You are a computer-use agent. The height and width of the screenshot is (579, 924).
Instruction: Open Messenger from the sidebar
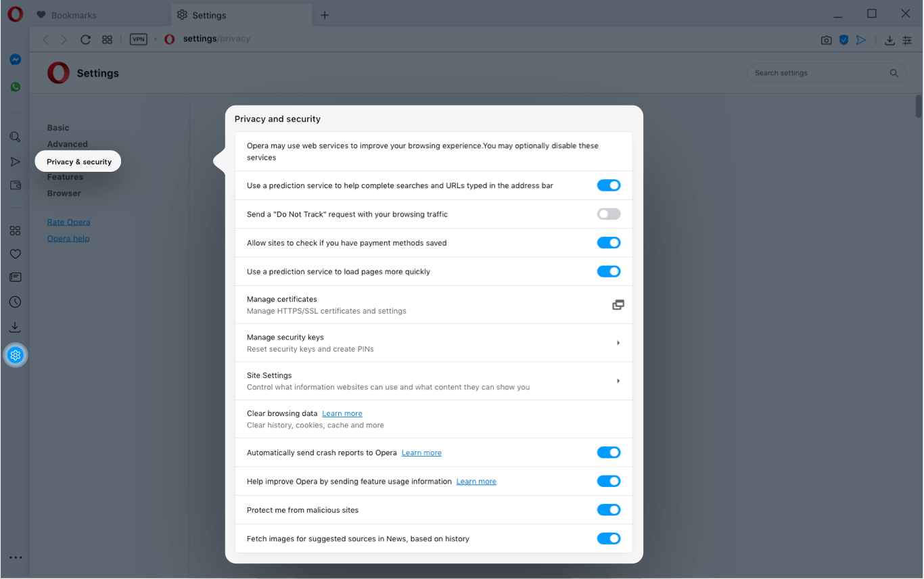tap(15, 60)
